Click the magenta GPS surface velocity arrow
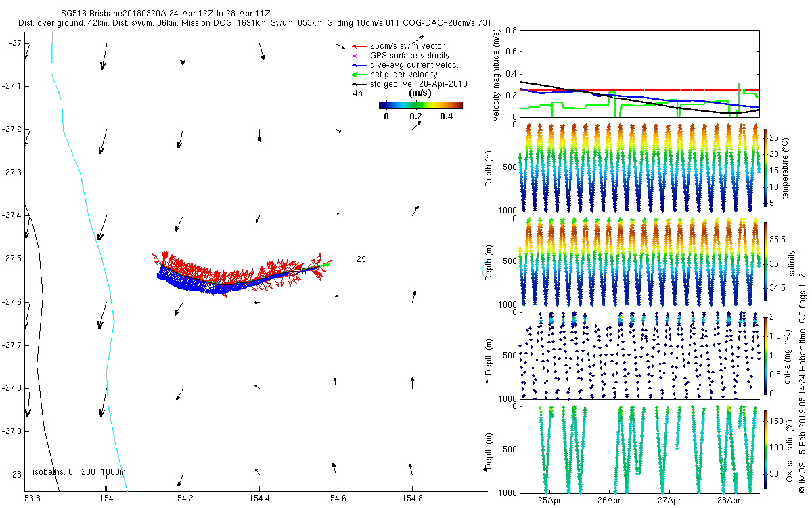Screen dimensions: 812x508 coord(359,56)
